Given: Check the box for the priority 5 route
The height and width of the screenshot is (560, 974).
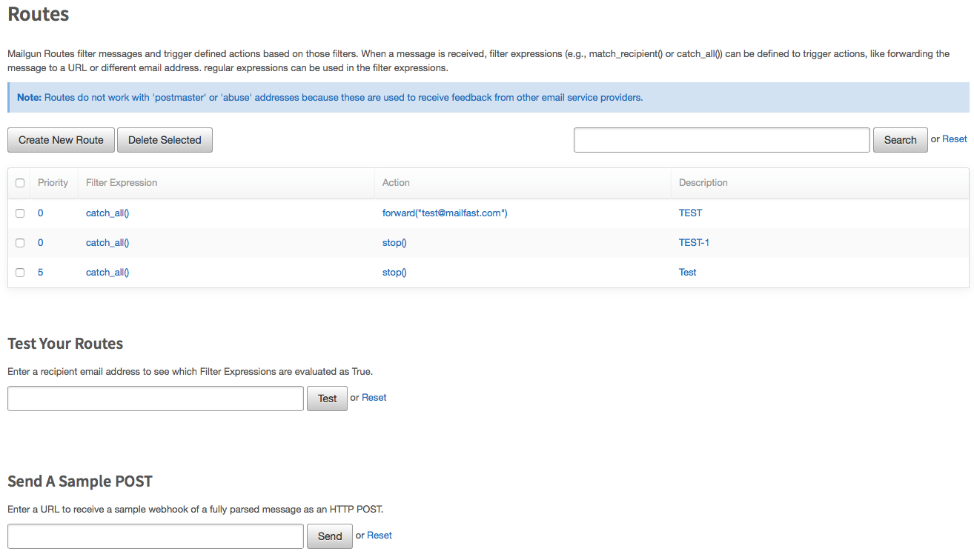Looking at the screenshot, I should 20,273.
